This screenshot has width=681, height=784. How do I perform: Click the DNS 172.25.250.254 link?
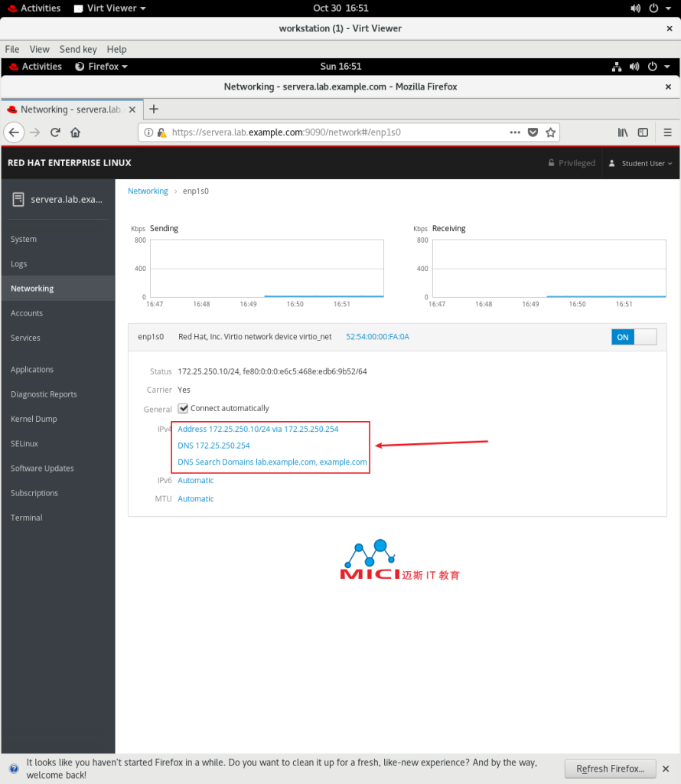point(213,446)
